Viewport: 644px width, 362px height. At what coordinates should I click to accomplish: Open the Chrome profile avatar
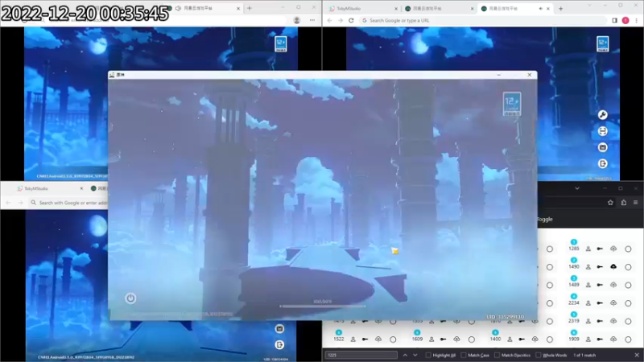click(625, 20)
